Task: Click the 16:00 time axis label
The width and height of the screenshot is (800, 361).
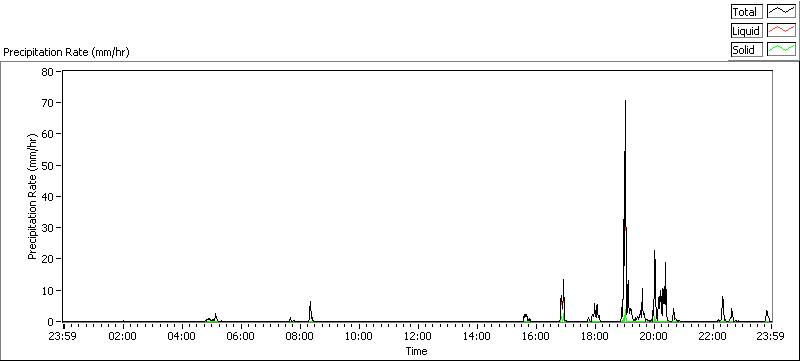Action: [536, 336]
